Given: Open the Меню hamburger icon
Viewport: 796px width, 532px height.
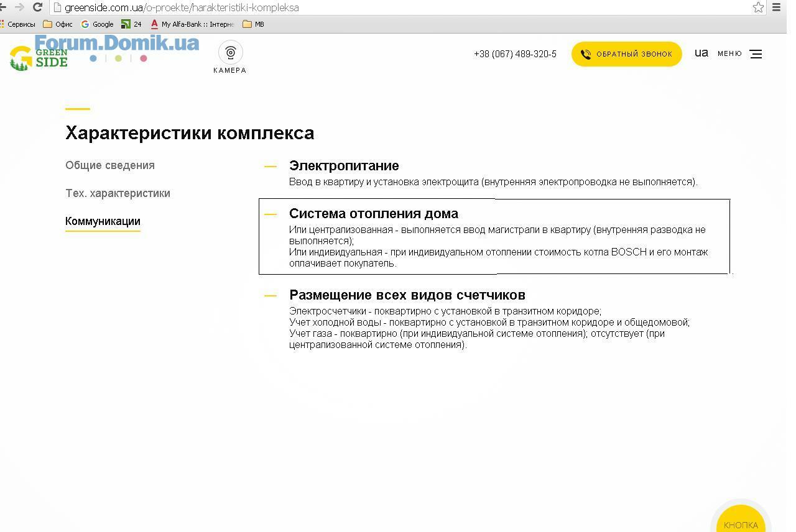Looking at the screenshot, I should [755, 54].
